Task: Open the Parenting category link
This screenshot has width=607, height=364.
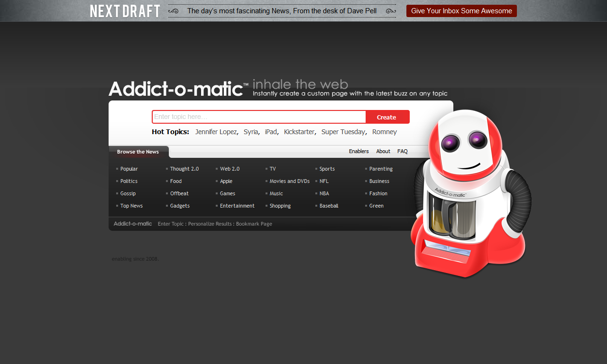Action: [381, 169]
